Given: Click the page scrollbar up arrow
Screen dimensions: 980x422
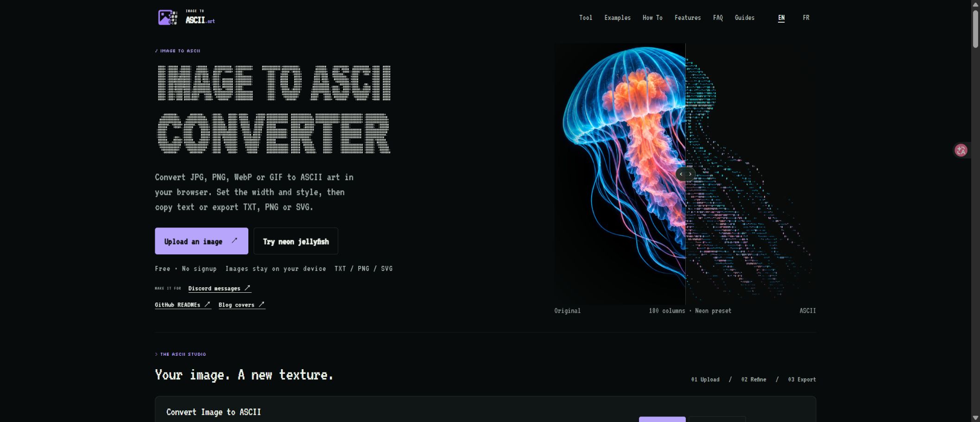Looking at the screenshot, I should (x=975, y=4).
